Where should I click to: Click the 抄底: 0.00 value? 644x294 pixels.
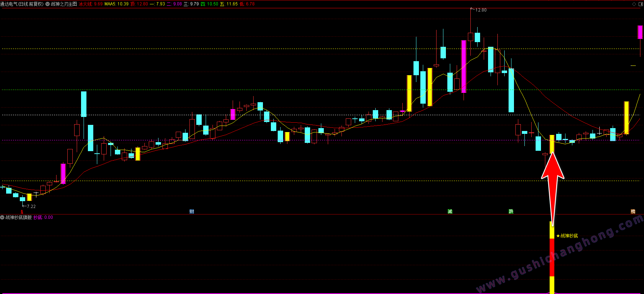click(x=43, y=217)
